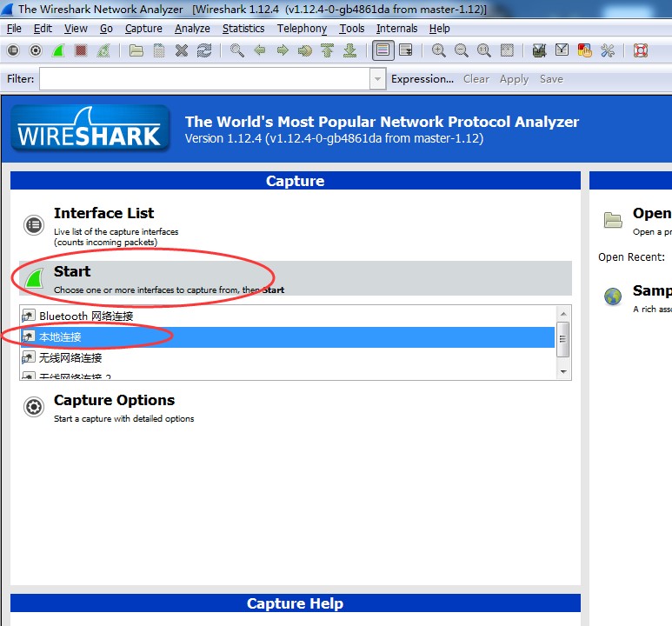Edit capture filter toolbar icon
The width and height of the screenshot is (672, 626).
click(539, 50)
